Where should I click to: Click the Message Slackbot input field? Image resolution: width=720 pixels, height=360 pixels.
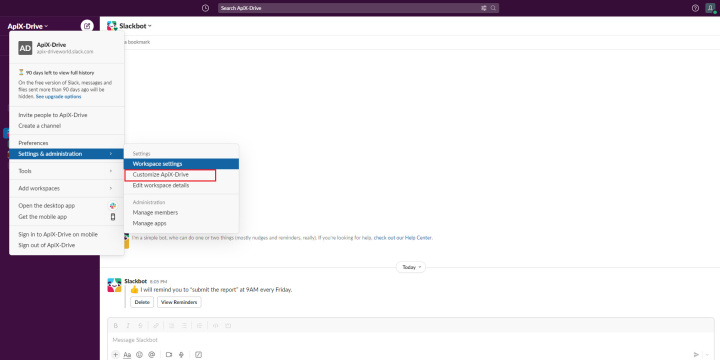pos(411,340)
